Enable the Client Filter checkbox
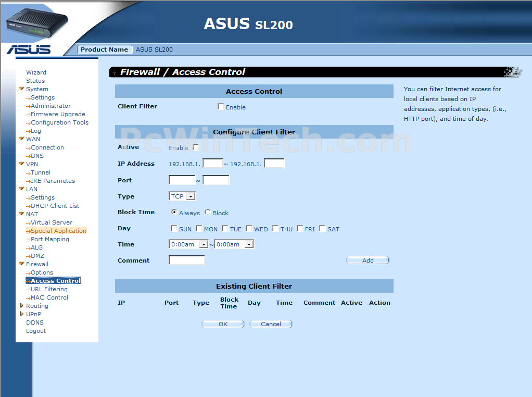This screenshot has width=532, height=397. (x=221, y=107)
